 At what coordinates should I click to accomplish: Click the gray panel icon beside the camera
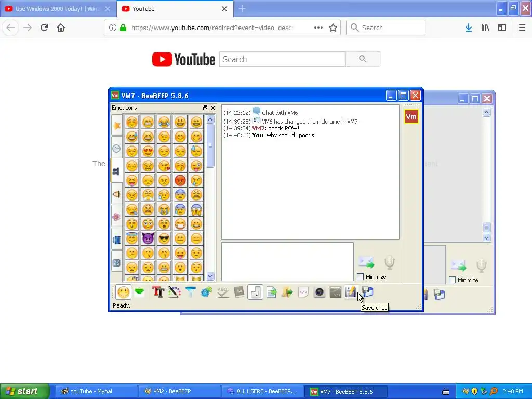(335, 292)
